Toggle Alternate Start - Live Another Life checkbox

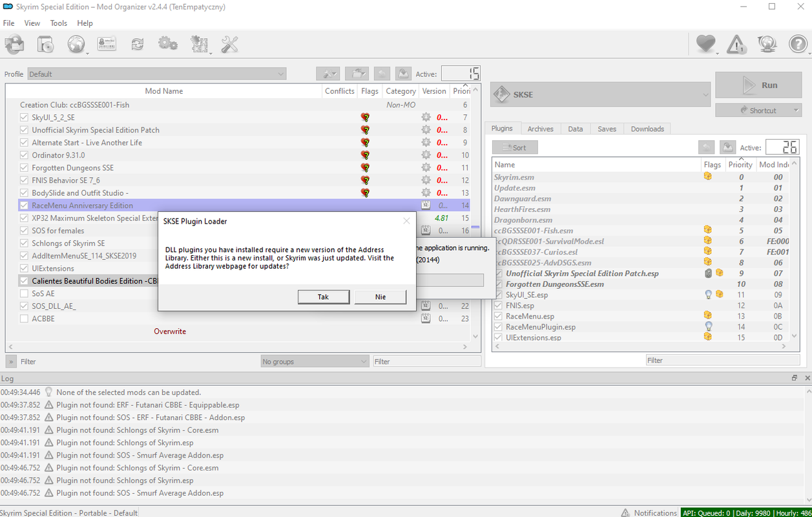coord(24,143)
